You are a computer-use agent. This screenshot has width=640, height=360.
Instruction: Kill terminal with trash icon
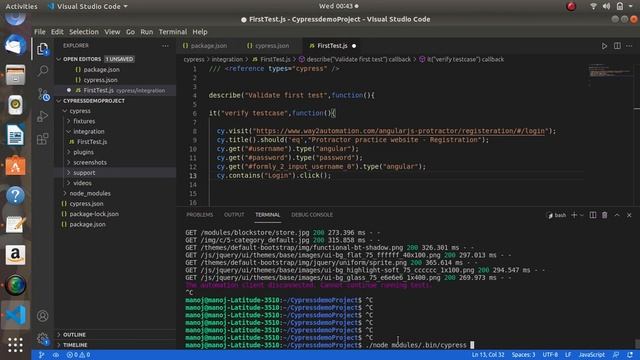pos(604,215)
